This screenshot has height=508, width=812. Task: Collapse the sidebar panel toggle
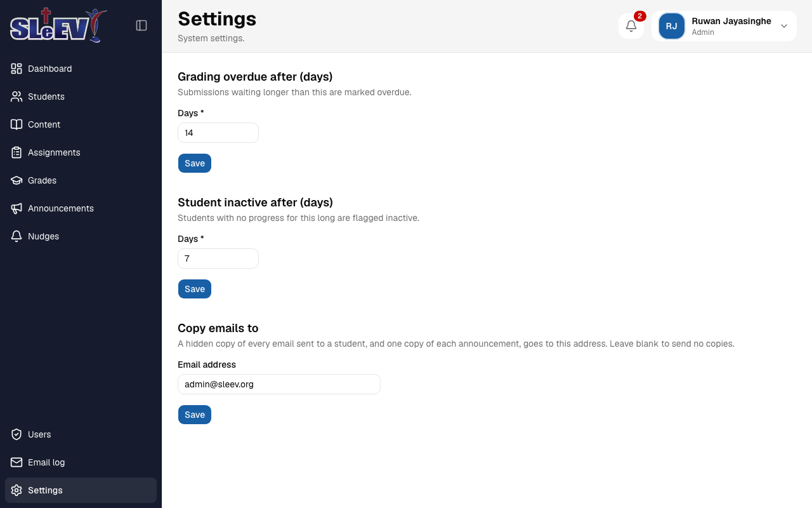[x=141, y=25]
